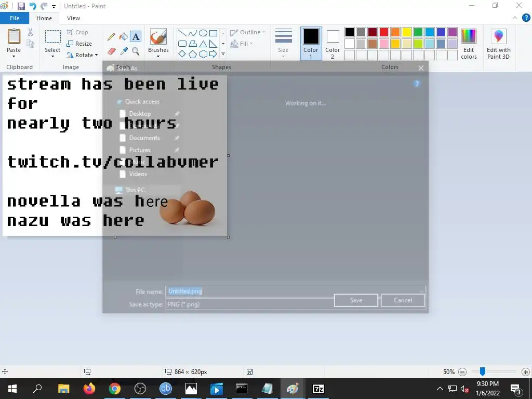
Task: Select the Right arrow shape
Action: point(213,54)
